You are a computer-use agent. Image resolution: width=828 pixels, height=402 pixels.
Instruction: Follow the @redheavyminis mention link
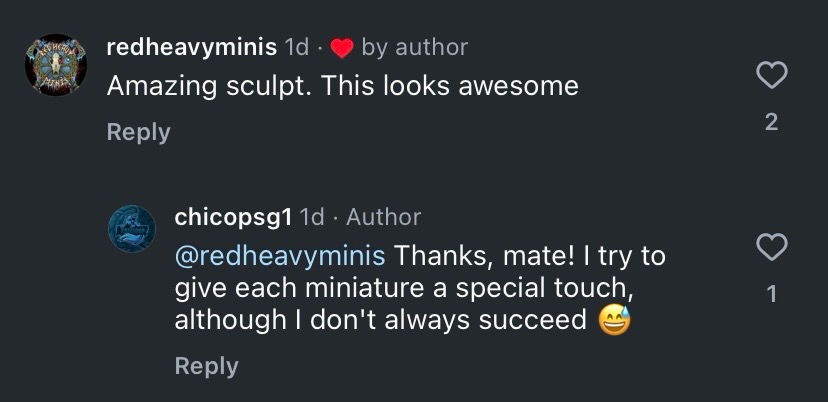click(280, 256)
